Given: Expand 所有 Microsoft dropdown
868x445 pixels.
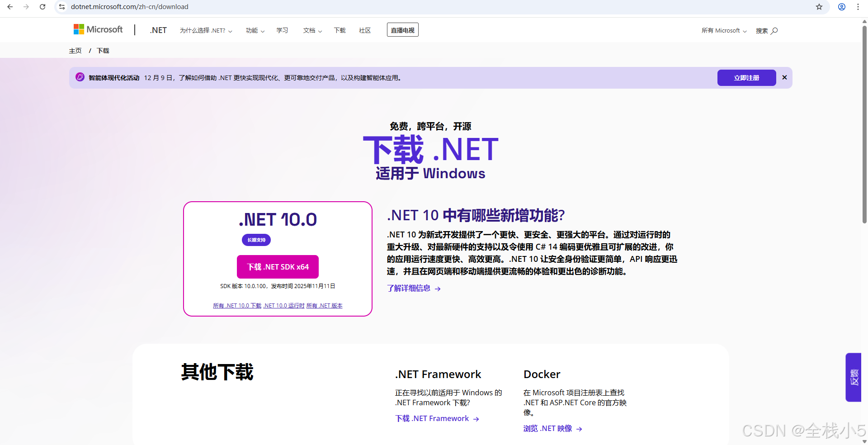Looking at the screenshot, I should (x=724, y=31).
